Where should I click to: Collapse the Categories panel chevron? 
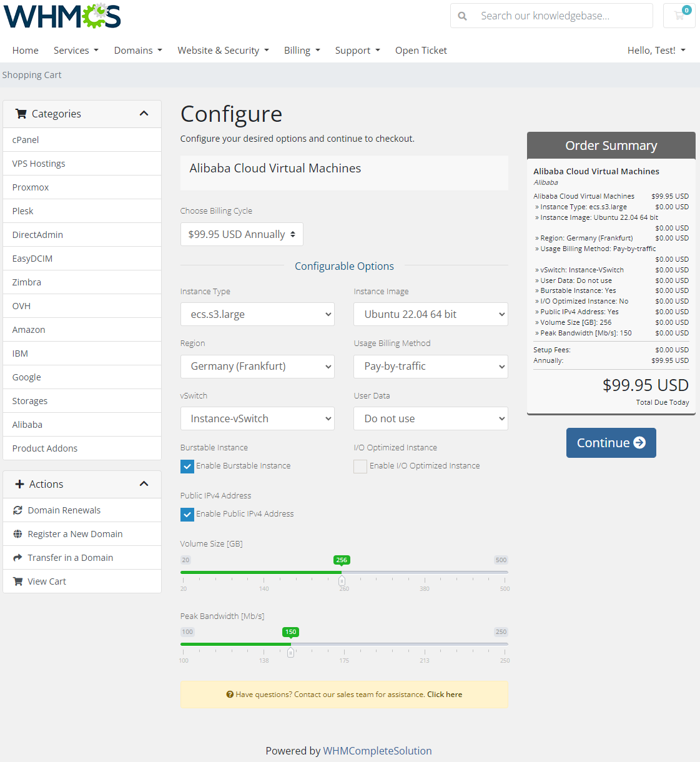tap(144, 114)
